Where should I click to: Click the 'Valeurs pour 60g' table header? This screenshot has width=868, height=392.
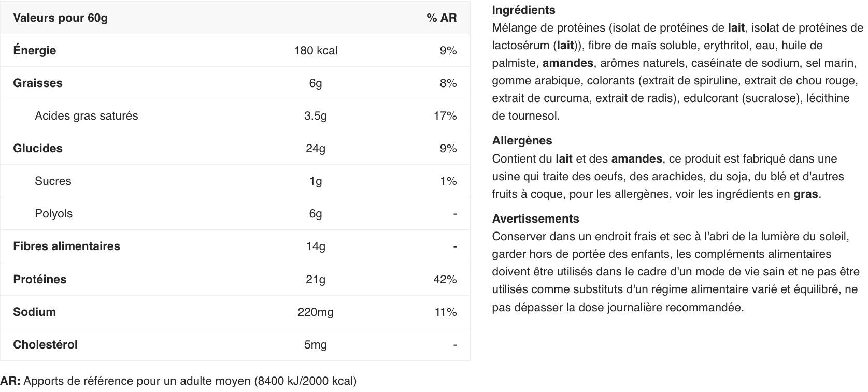(x=61, y=18)
